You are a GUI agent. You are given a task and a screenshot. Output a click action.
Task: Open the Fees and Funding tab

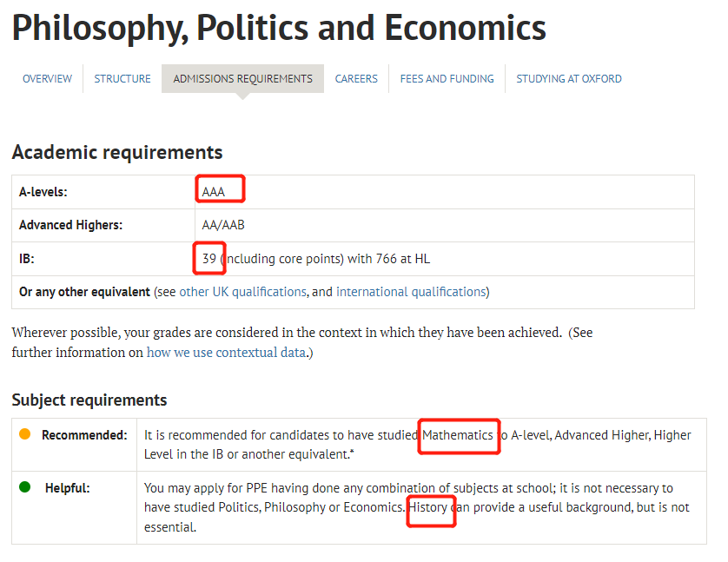[447, 79]
